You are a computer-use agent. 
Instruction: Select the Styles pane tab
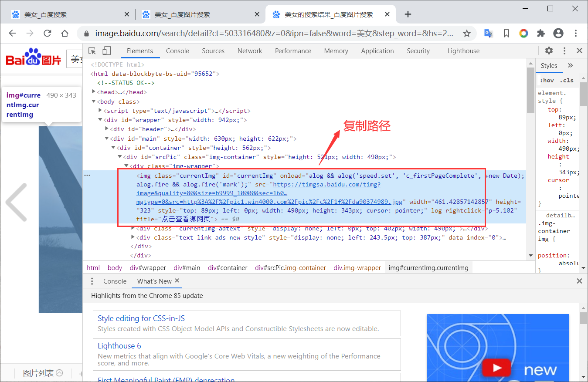pyautogui.click(x=549, y=65)
